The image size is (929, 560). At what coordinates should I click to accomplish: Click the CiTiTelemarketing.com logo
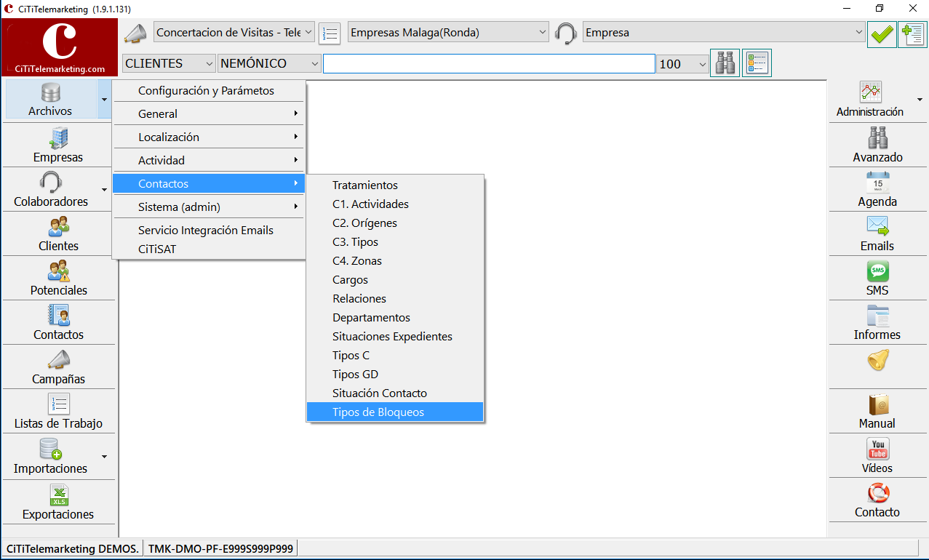(x=60, y=47)
